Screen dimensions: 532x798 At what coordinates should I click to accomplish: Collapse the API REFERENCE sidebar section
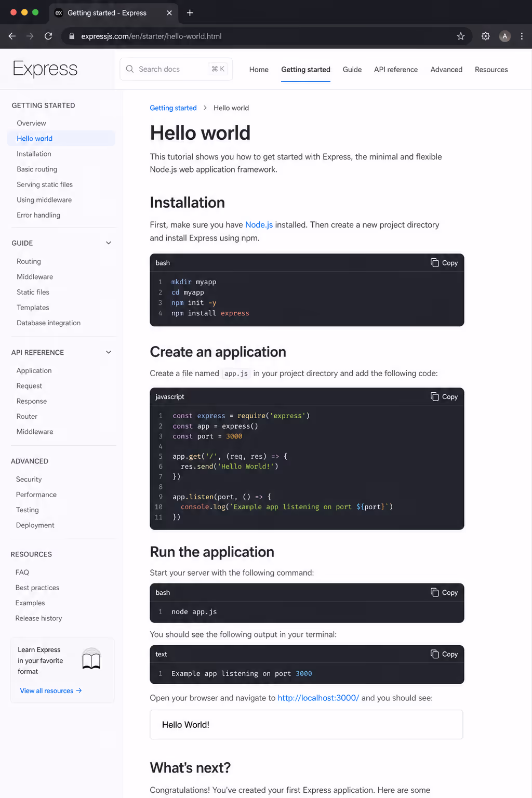pyautogui.click(x=109, y=352)
